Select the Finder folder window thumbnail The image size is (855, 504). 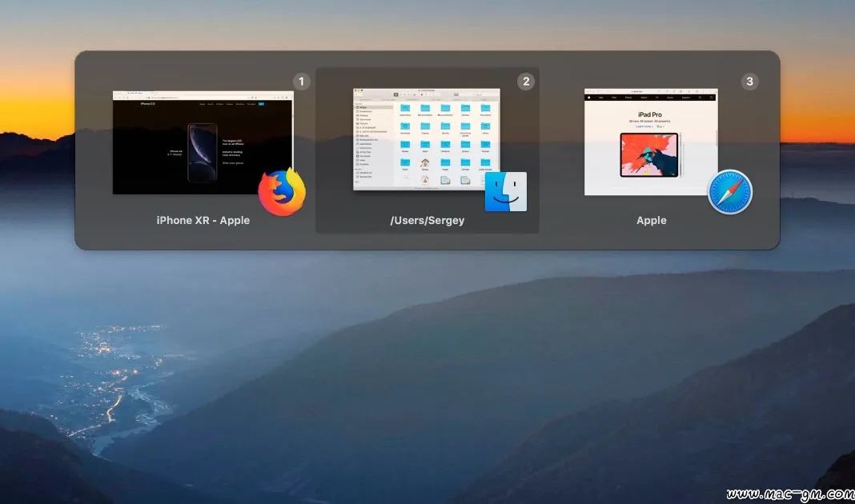point(427,139)
